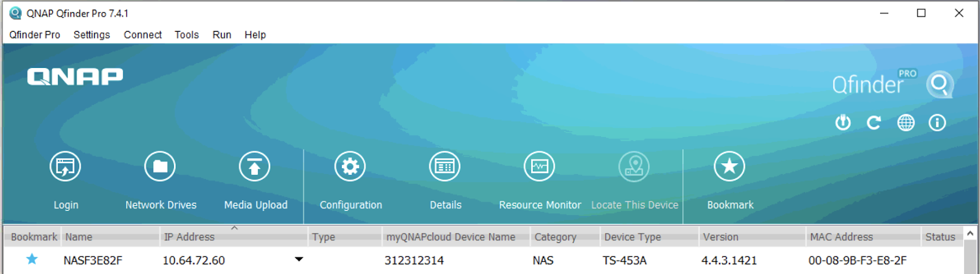Click the Bookmark star toolbar icon
This screenshot has width=980, height=274.
[729, 167]
